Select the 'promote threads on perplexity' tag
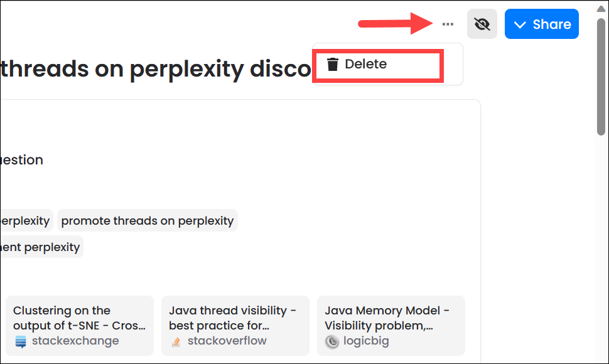Viewport: 609px width, 364px height. pos(148,221)
